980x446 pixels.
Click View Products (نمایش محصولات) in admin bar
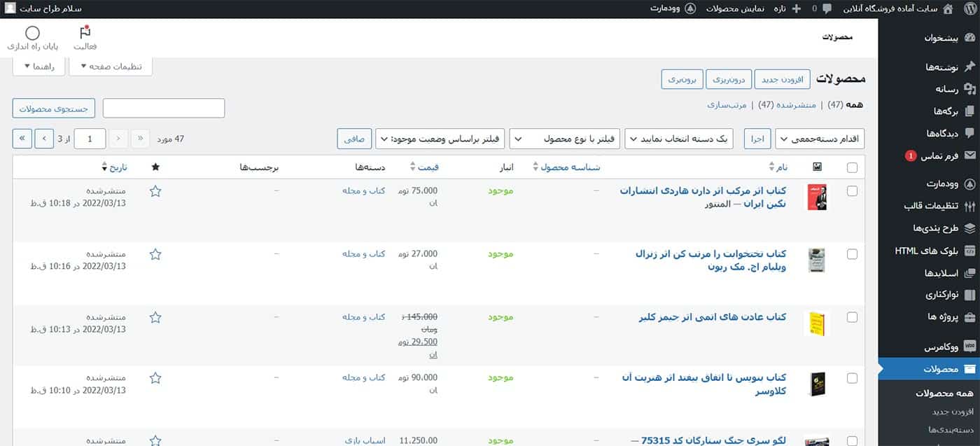[734, 9]
